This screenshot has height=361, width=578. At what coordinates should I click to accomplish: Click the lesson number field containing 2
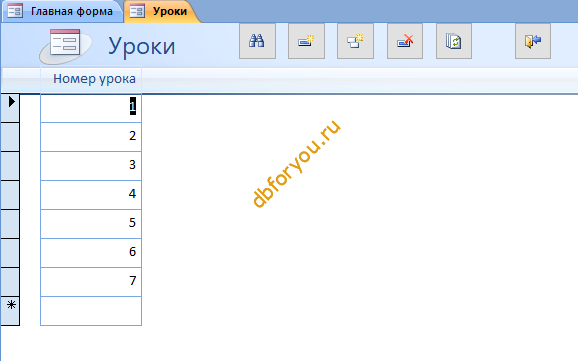[x=91, y=137]
